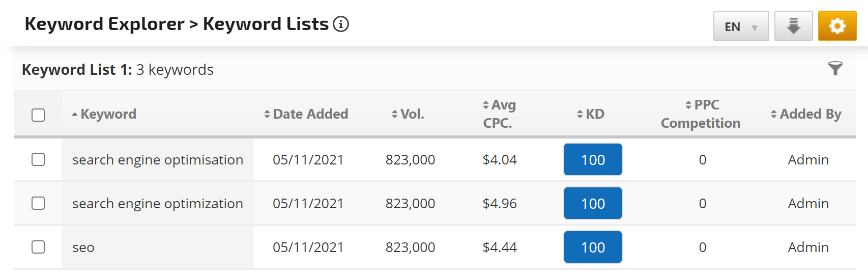Check the search engine optimisation row box
868x278 pixels.
(38, 159)
